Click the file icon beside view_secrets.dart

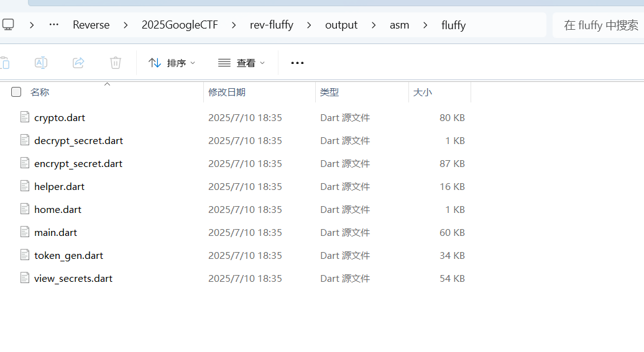click(x=25, y=278)
